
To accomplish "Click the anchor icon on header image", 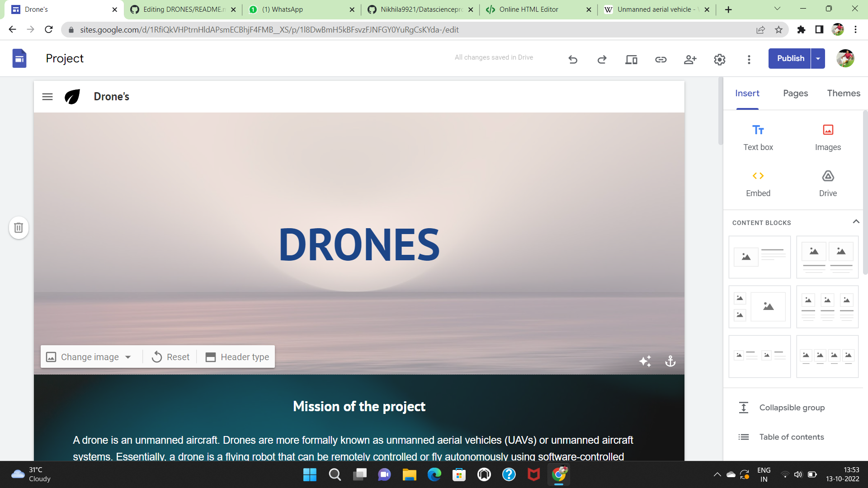I will [670, 361].
